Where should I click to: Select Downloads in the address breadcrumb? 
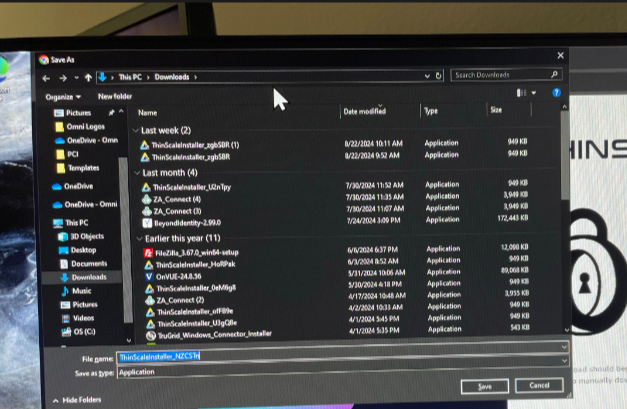pos(172,77)
